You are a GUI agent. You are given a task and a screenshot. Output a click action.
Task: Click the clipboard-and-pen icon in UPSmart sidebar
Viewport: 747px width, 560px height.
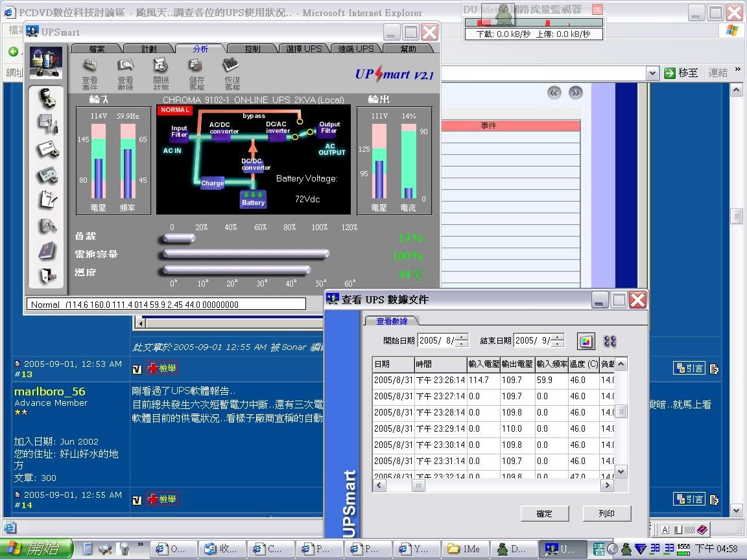pos(47,200)
